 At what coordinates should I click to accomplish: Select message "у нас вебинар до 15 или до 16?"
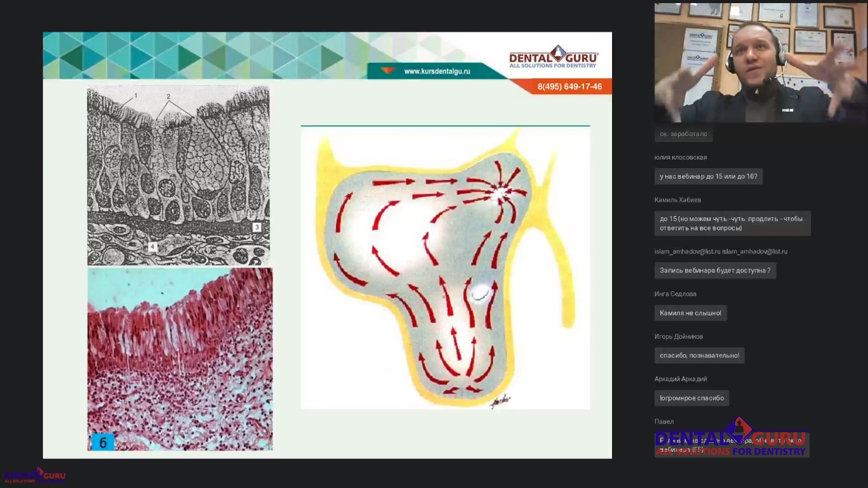(x=708, y=176)
